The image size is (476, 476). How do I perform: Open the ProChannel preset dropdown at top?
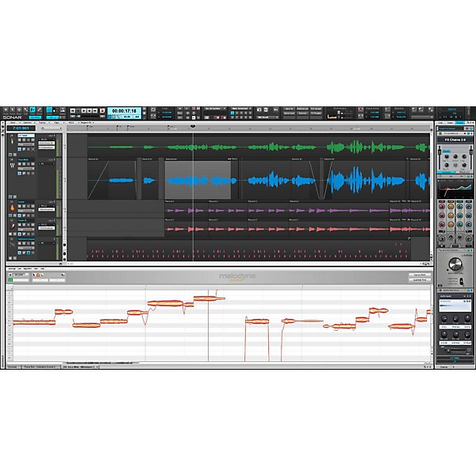tap(451, 129)
